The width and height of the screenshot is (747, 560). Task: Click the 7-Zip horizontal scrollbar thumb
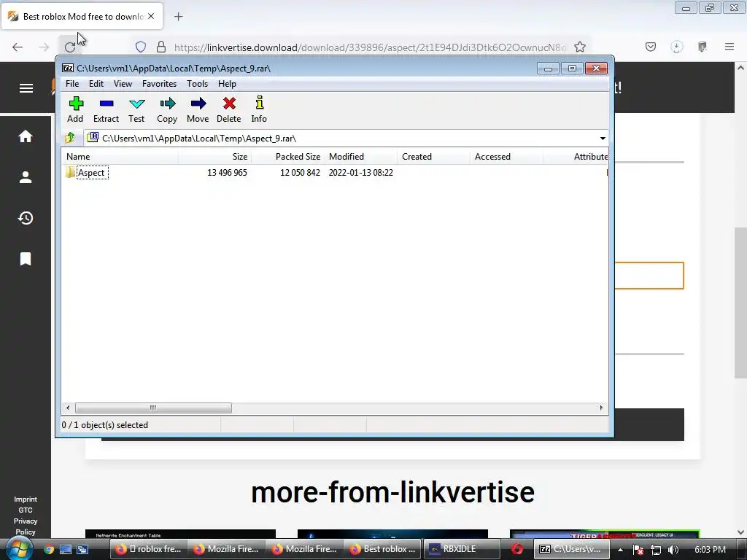click(x=153, y=408)
